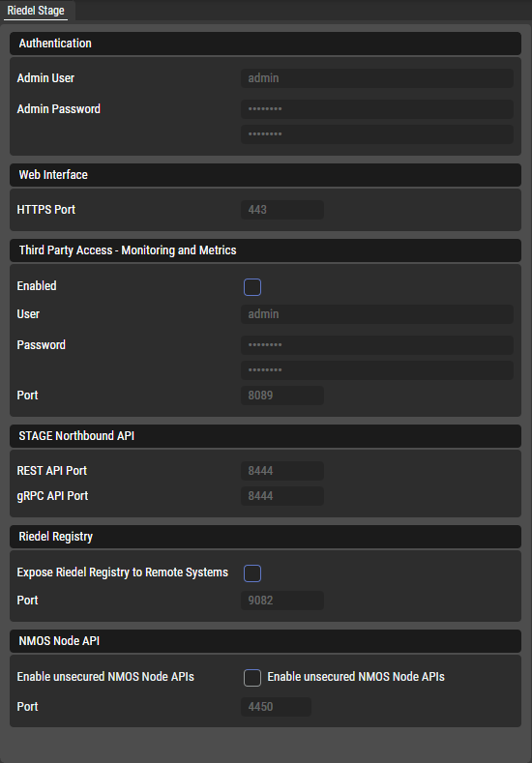Focus the Third Party Access Password field
This screenshot has width=532, height=763.
[376, 345]
